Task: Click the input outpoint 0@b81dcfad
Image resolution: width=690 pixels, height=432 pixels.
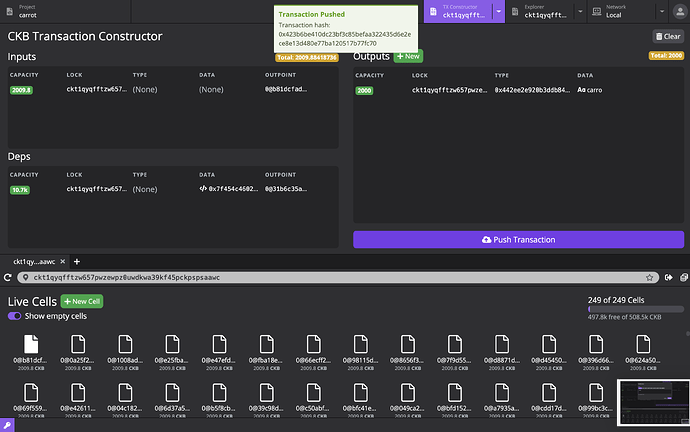Action: (x=286, y=89)
